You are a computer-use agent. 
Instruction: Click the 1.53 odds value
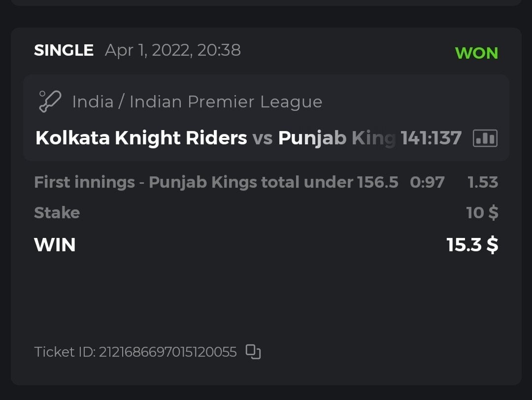tap(483, 182)
